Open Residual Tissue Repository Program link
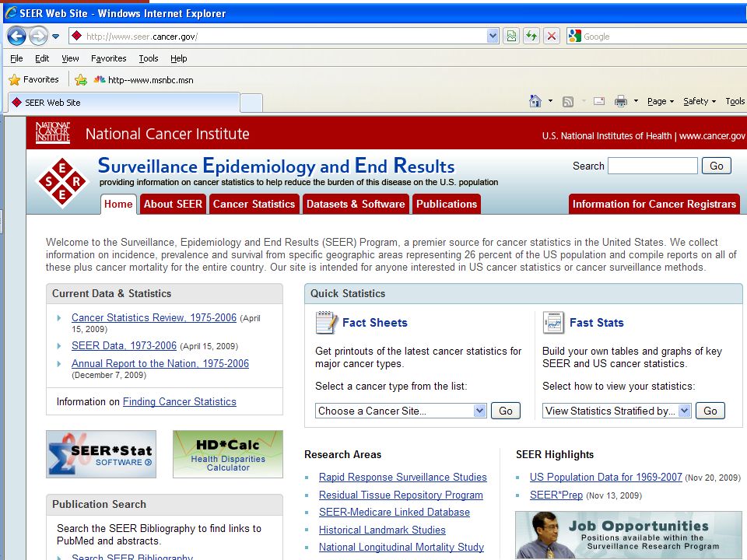The width and height of the screenshot is (747, 560). (402, 495)
